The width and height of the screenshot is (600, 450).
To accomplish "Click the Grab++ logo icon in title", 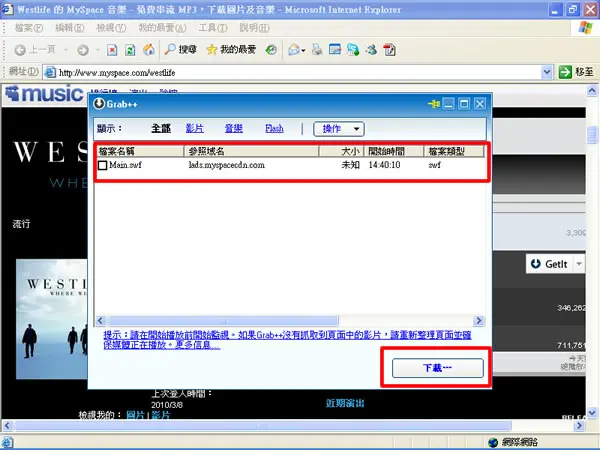I will pyautogui.click(x=99, y=103).
